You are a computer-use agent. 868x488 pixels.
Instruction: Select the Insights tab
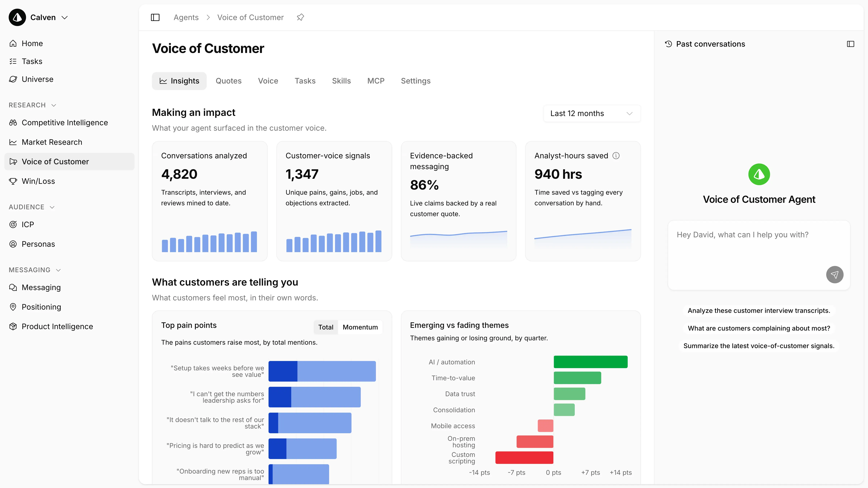(179, 81)
